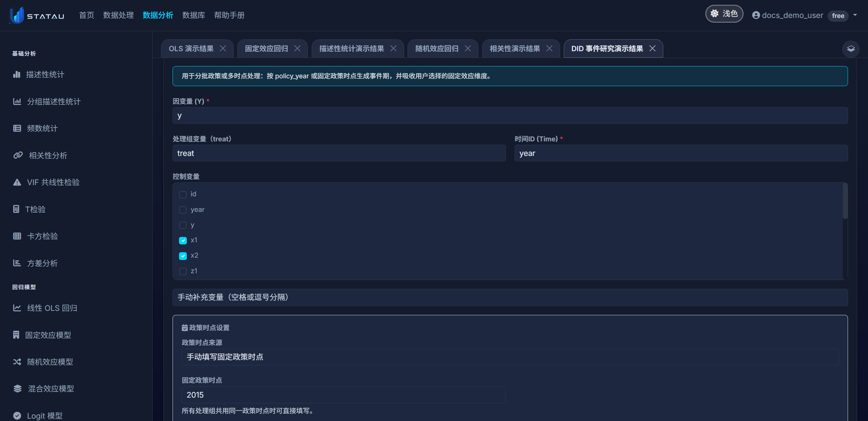
Task: Click the 相关性分析 link icon
Action: click(x=18, y=155)
